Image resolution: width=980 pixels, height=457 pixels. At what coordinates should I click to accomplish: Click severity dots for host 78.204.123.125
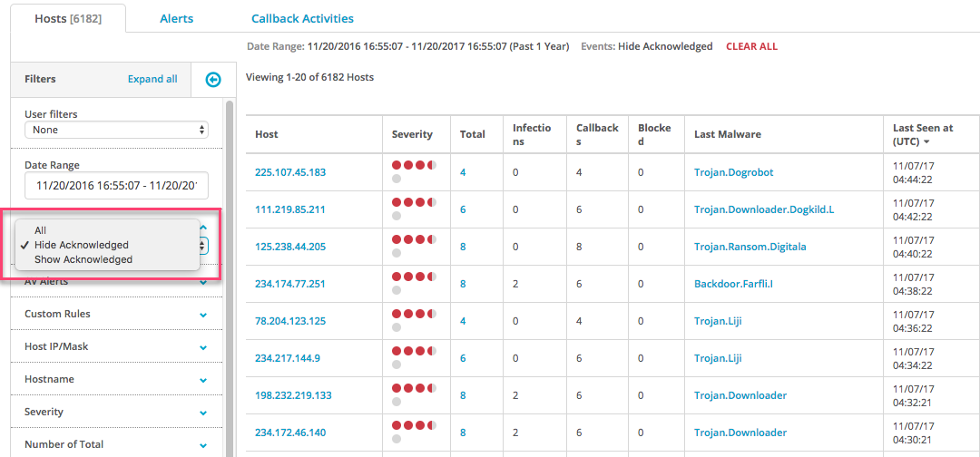coord(415,320)
